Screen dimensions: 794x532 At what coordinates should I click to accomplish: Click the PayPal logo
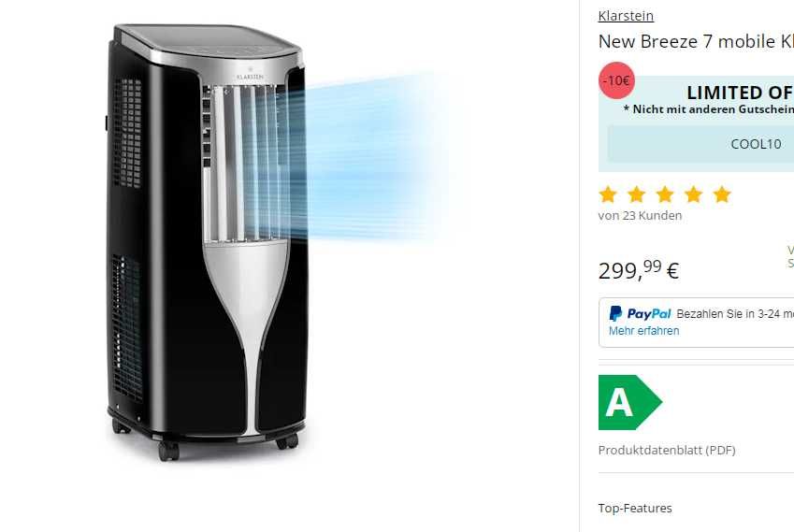pos(640,314)
